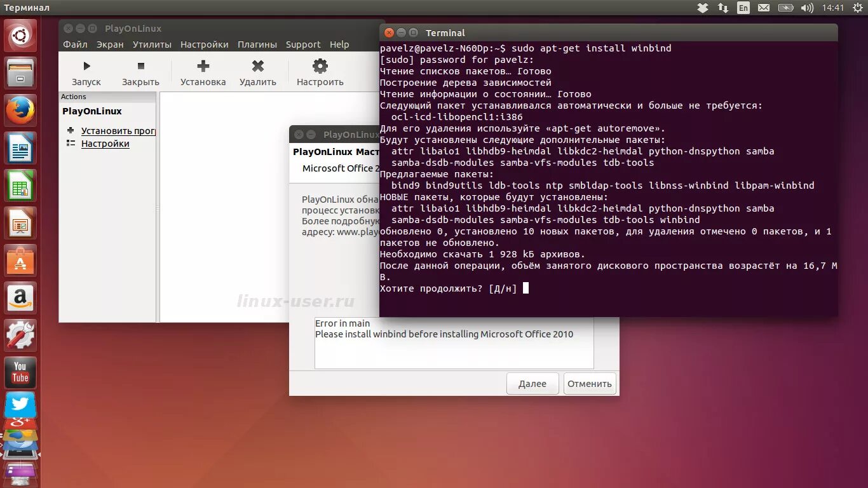The image size is (868, 488).
Task: Open LibreOffice Impress from launcher
Action: pyautogui.click(x=20, y=223)
